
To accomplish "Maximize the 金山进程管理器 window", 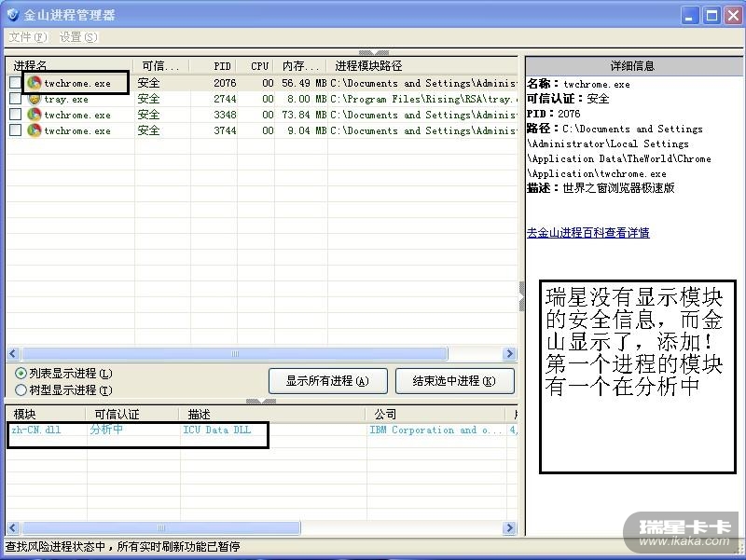I will click(711, 16).
